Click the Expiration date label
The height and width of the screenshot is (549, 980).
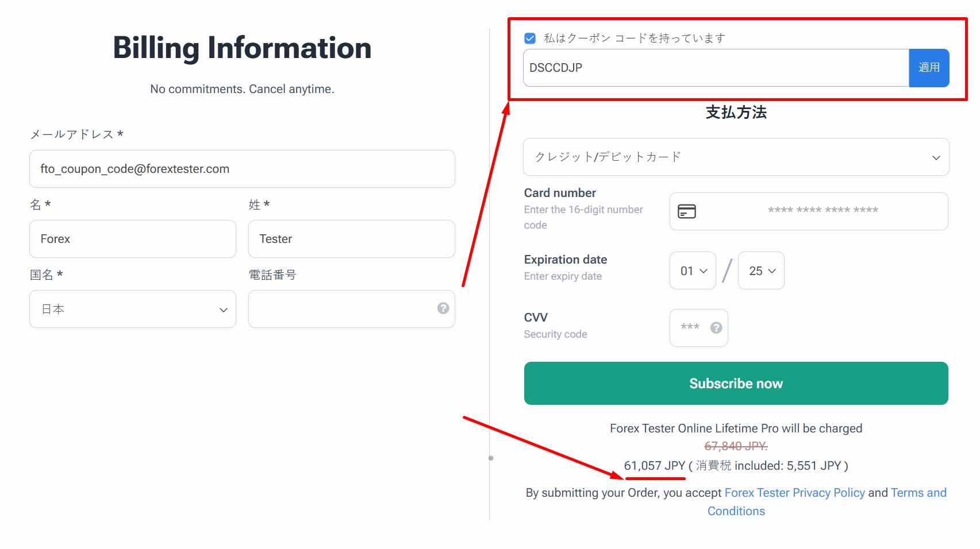click(566, 260)
